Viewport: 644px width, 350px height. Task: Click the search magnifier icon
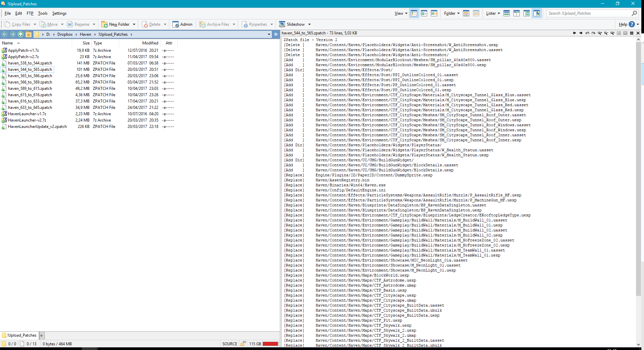(x=634, y=13)
